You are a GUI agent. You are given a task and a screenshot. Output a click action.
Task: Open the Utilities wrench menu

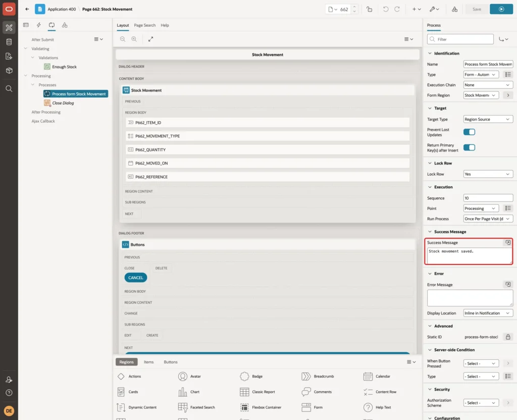coord(434,9)
